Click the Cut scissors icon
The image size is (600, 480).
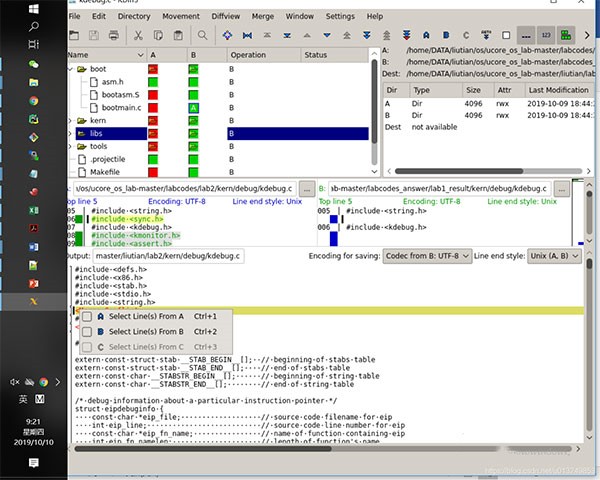138,35
